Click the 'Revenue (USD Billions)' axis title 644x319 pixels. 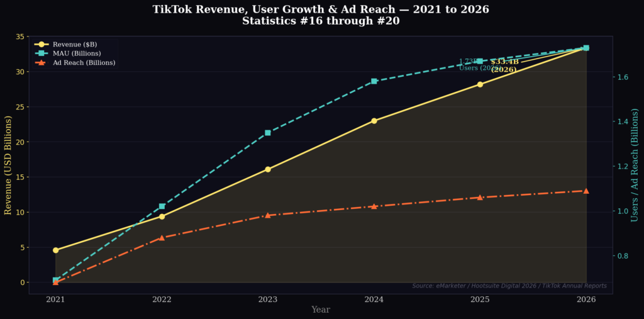pyautogui.click(x=8, y=165)
